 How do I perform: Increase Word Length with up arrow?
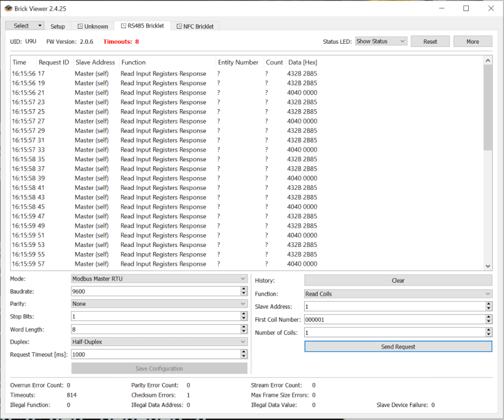(244, 326)
